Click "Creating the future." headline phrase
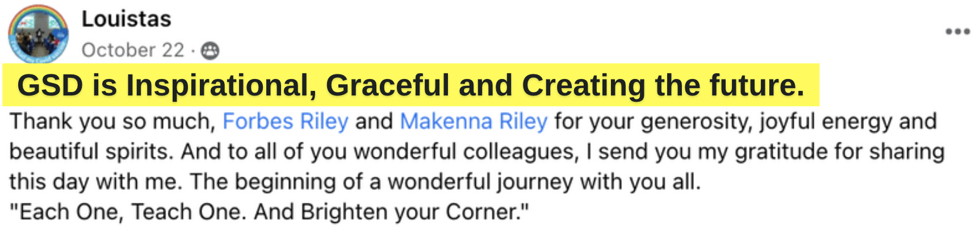980x233 pixels. tap(663, 86)
